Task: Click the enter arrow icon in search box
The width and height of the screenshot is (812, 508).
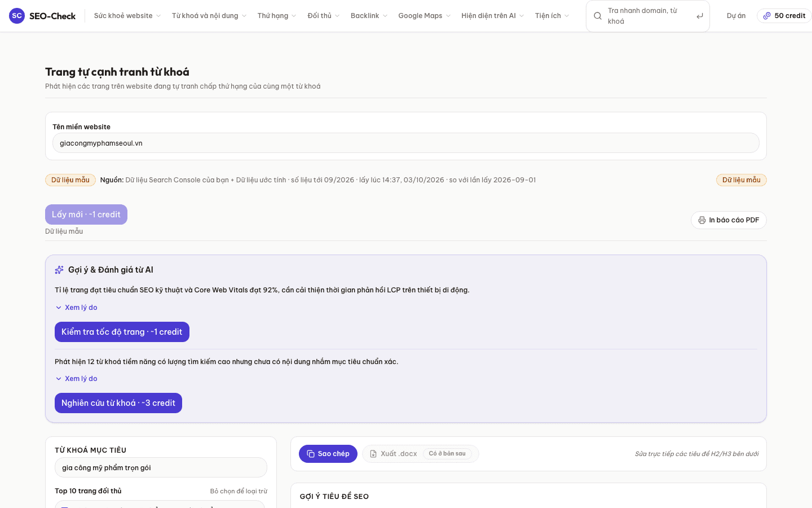Action: [x=700, y=16]
